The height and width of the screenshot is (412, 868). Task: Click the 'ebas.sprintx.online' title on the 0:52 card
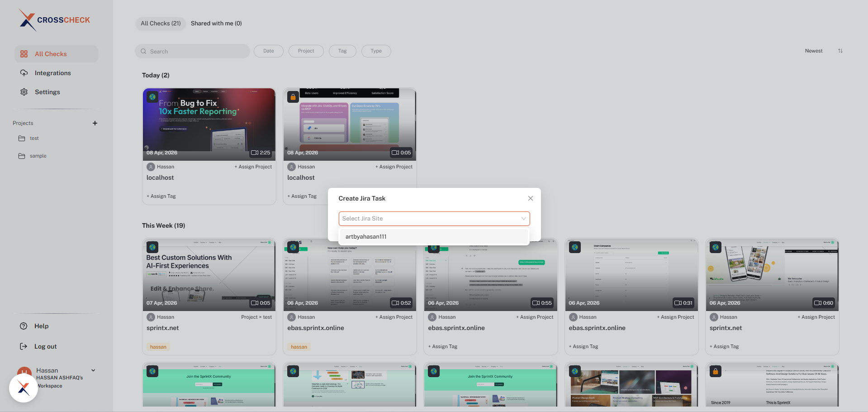316,328
